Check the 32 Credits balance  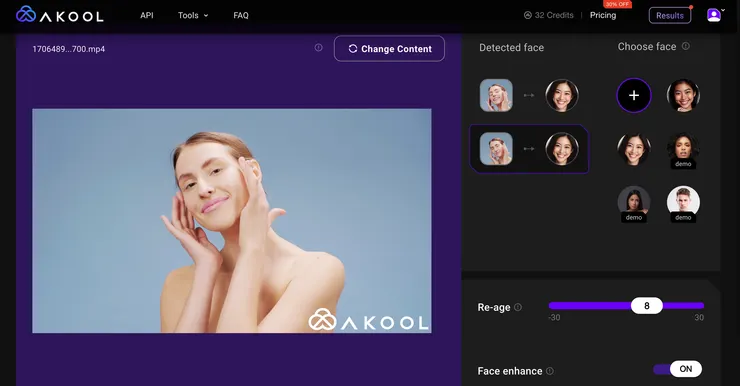click(x=549, y=15)
